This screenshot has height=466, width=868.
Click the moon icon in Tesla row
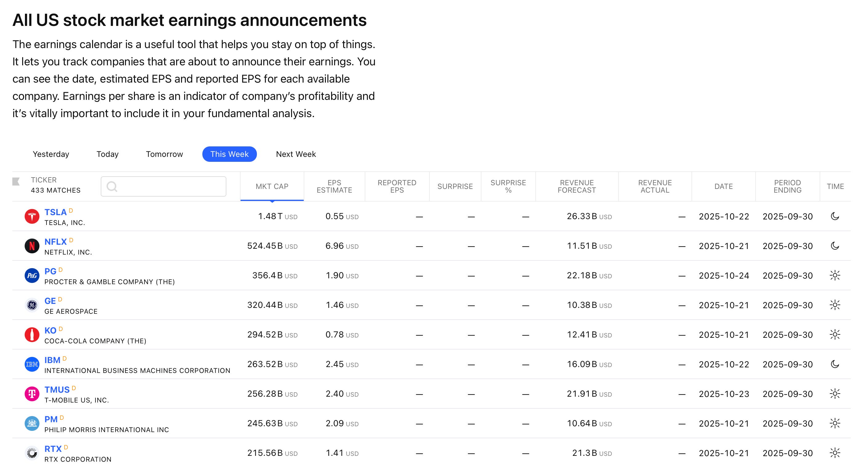pos(835,216)
